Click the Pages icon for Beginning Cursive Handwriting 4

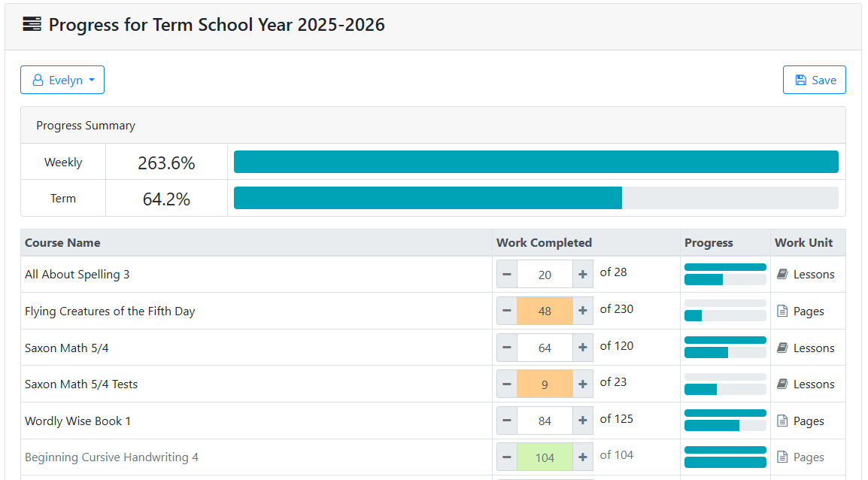click(783, 457)
